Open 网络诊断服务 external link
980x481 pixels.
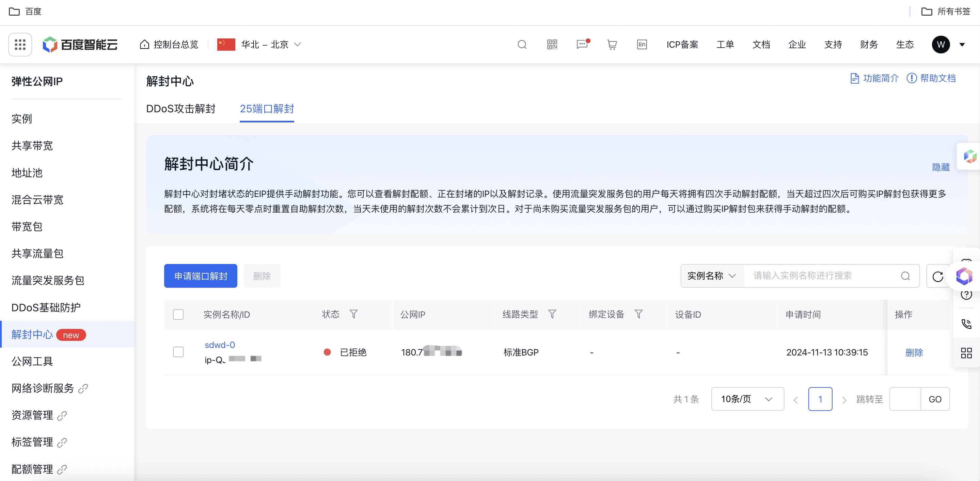pos(49,388)
